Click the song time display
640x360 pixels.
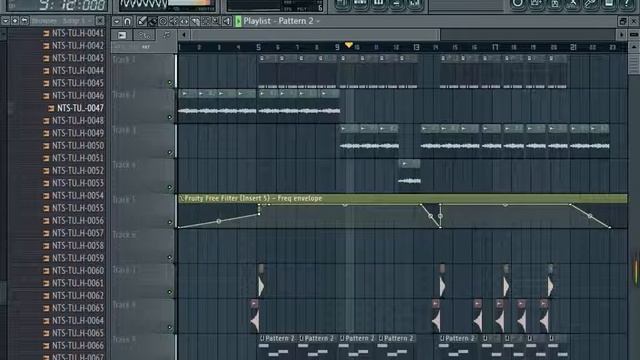click(72, 5)
